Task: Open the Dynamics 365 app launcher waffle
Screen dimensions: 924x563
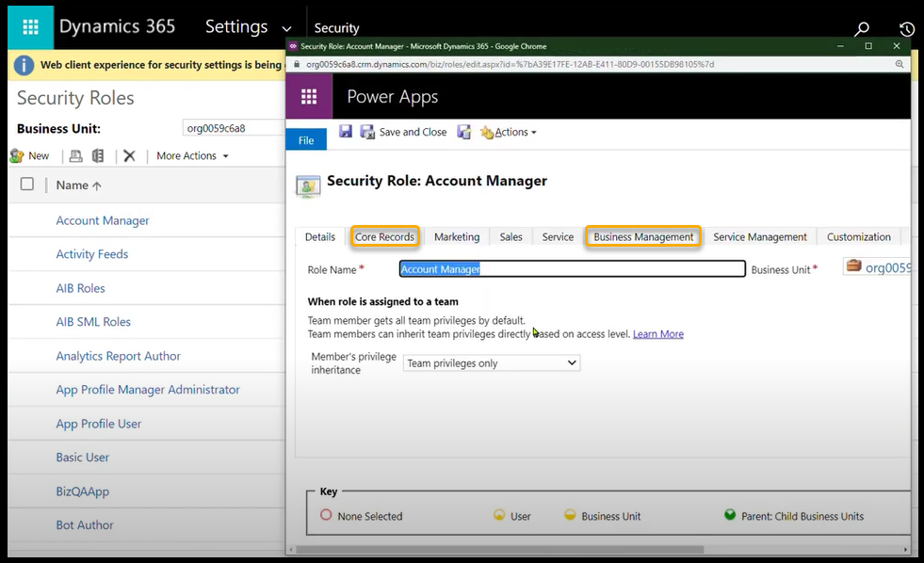Action: point(30,26)
